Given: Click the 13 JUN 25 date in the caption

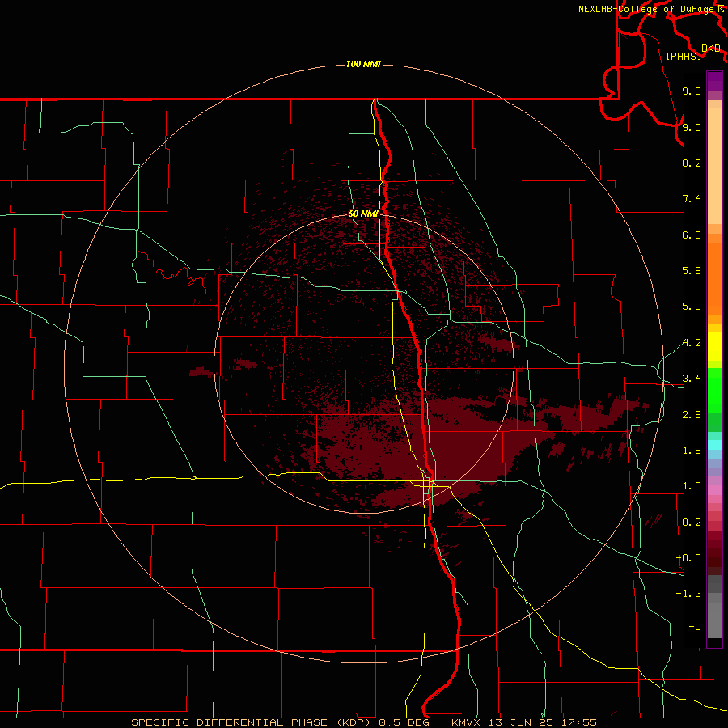Looking at the screenshot, I should 521,722.
